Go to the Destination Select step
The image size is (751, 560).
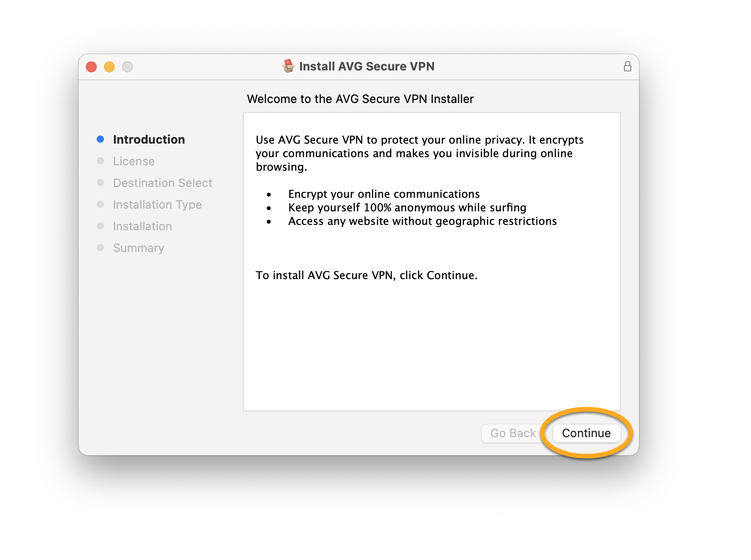point(162,183)
